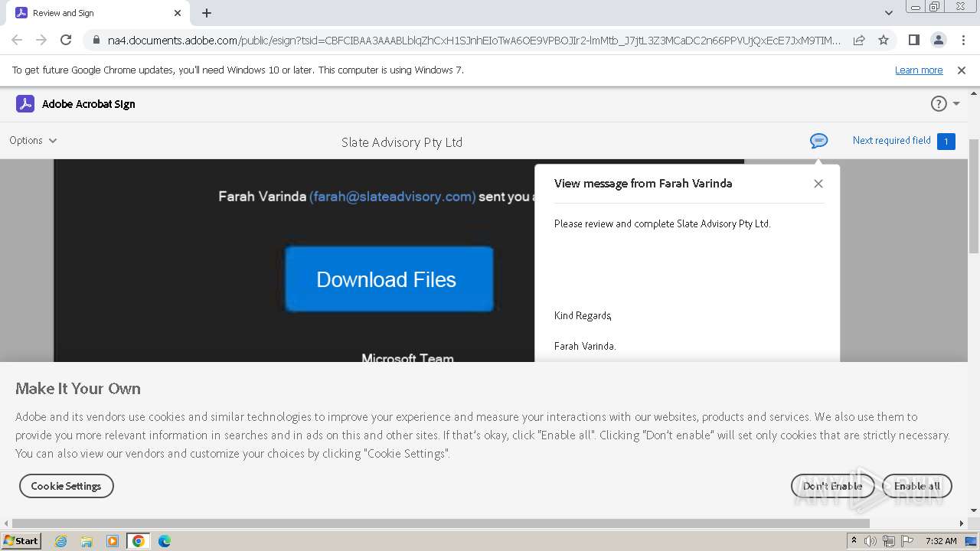This screenshot has height=551, width=980.
Task: Click the Slate Advisory Pty Ltd document title
Action: click(402, 142)
